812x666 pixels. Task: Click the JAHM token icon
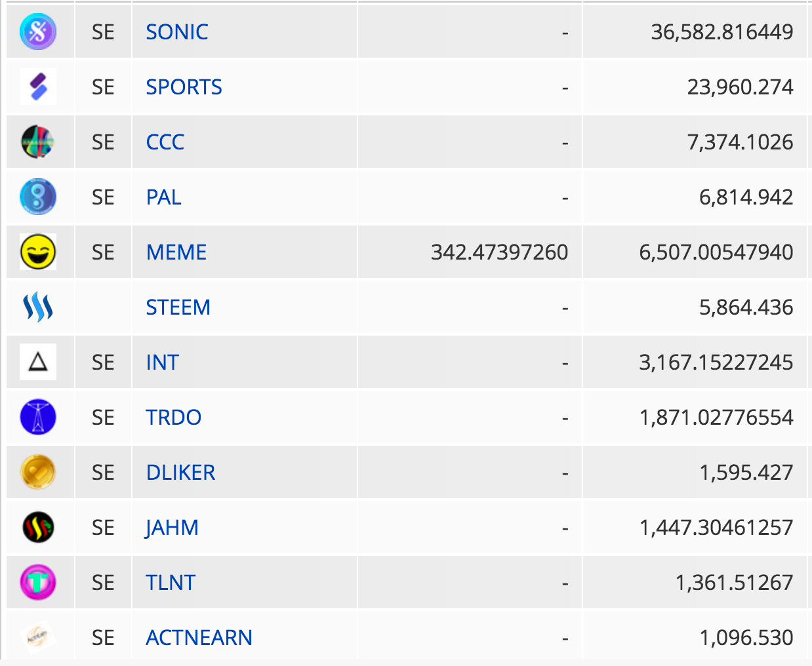(38, 527)
